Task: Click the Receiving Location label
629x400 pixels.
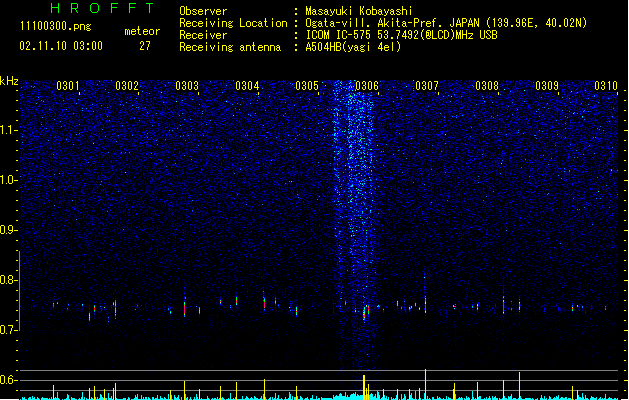Action: click(x=233, y=23)
